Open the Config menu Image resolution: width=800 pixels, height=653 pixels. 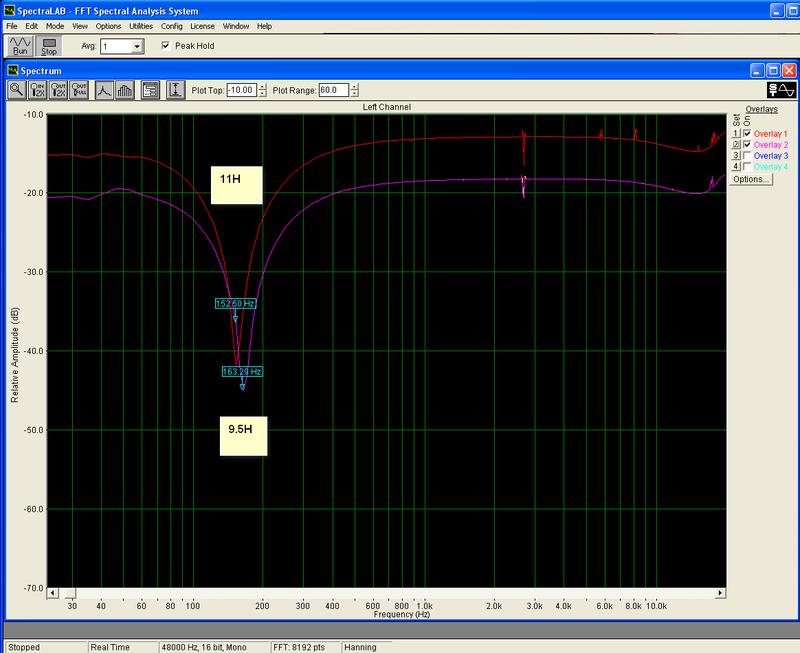point(171,25)
